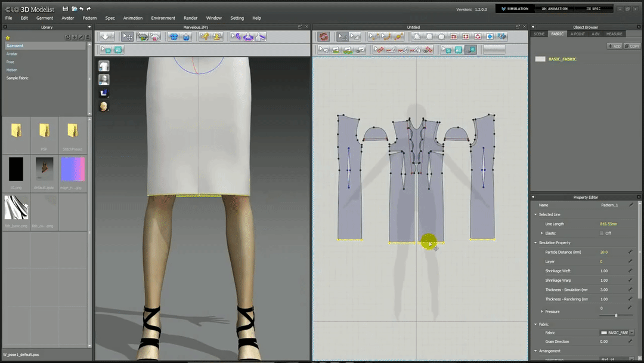Click the simulate down-arrow tool in 3D window
Screen dimensions: 644x363
pyautogui.click(x=106, y=36)
